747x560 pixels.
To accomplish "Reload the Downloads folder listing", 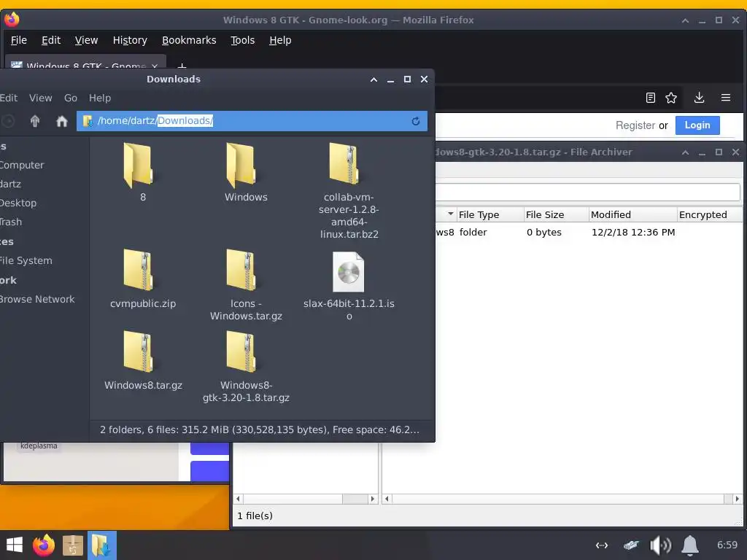I will [415, 121].
